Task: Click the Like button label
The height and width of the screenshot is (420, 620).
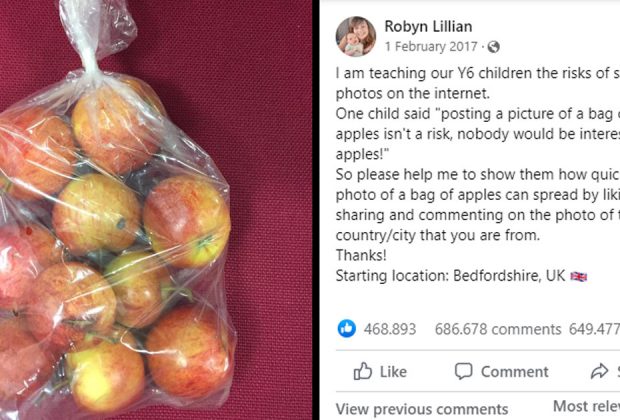Action: click(x=393, y=372)
